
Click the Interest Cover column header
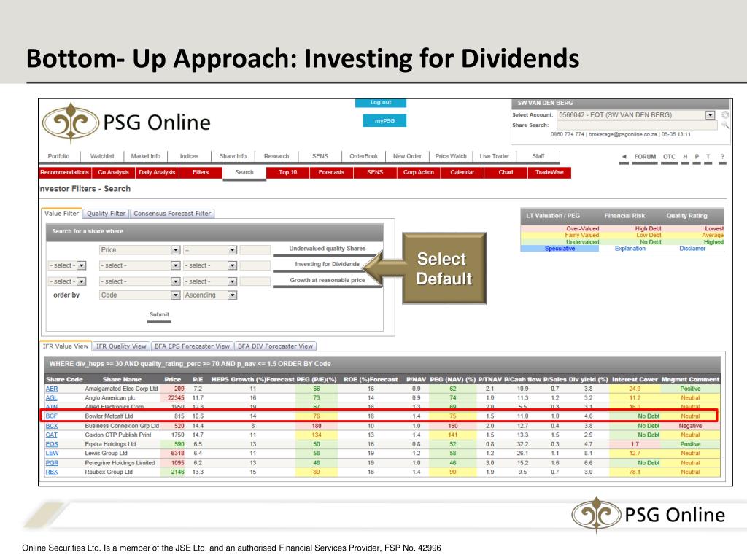(635, 379)
